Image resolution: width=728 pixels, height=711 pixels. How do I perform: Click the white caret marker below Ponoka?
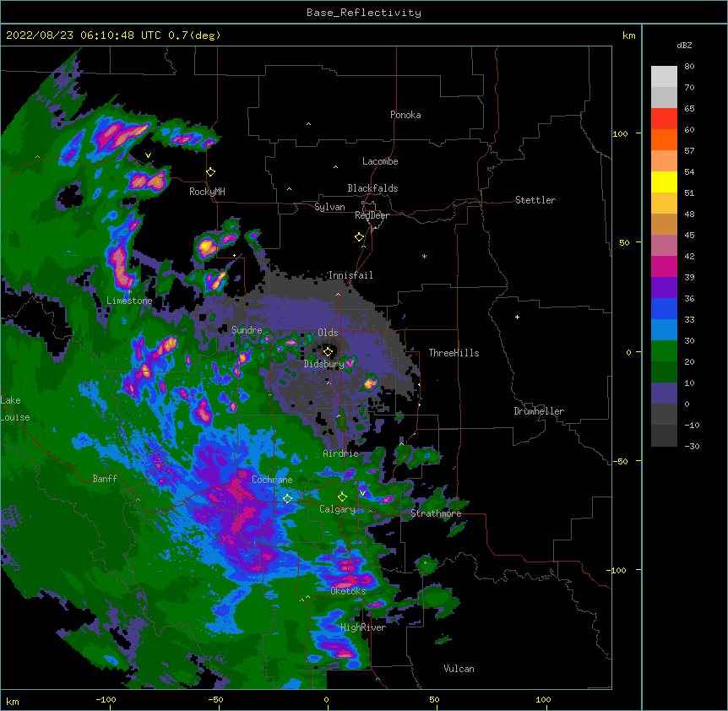click(x=309, y=124)
